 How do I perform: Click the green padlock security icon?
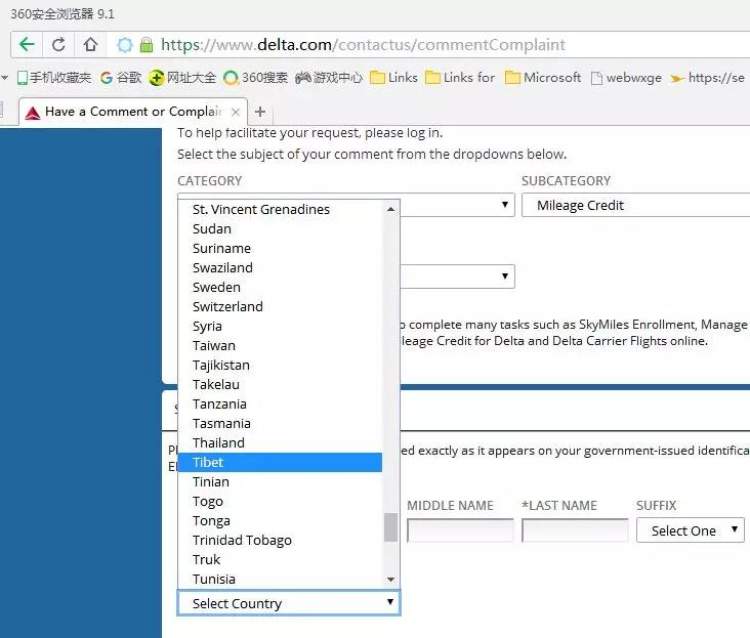(146, 45)
